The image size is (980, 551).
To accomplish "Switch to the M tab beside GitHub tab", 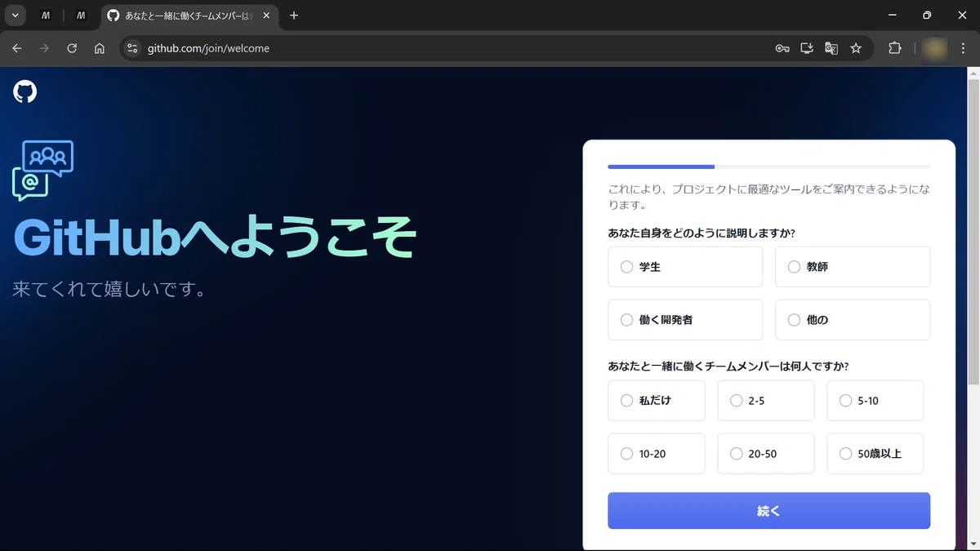I will [81, 16].
